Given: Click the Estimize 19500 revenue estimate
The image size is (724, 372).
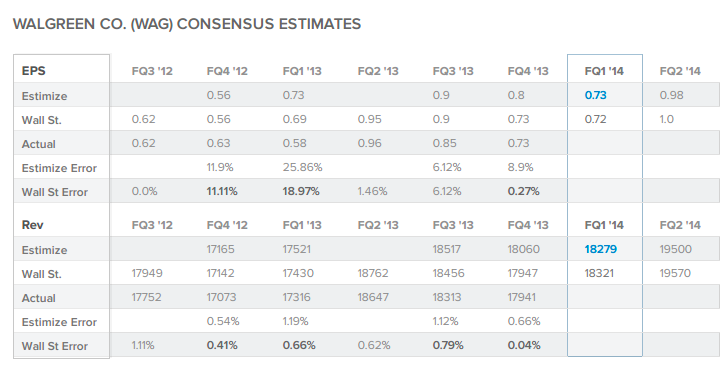Looking at the screenshot, I should click(x=676, y=249).
